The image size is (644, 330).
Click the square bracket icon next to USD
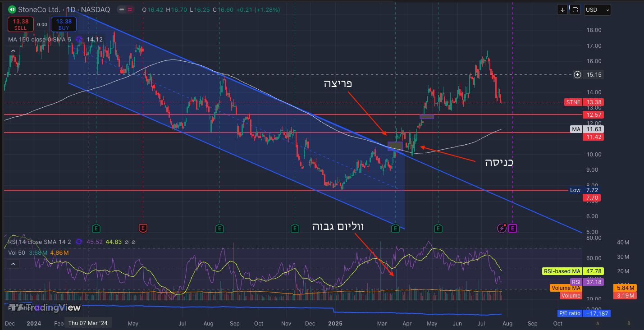point(575,9)
